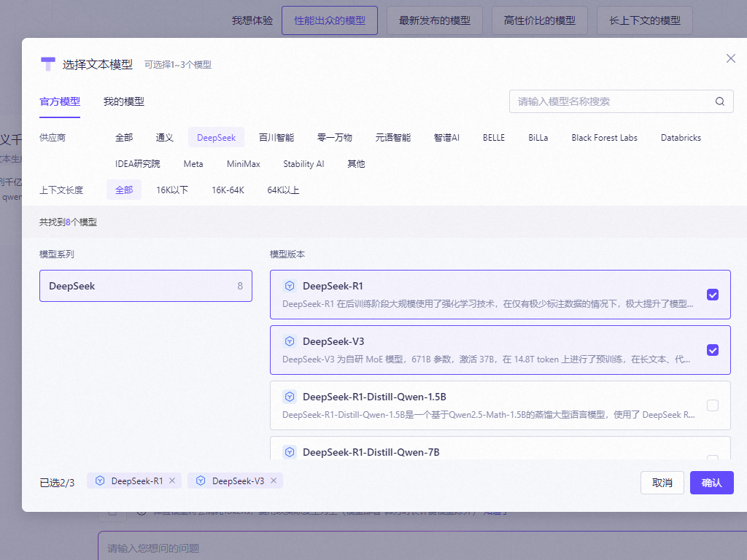Image resolution: width=747 pixels, height=560 pixels.
Task: Open the DeepSeek model series entry
Action: click(145, 286)
